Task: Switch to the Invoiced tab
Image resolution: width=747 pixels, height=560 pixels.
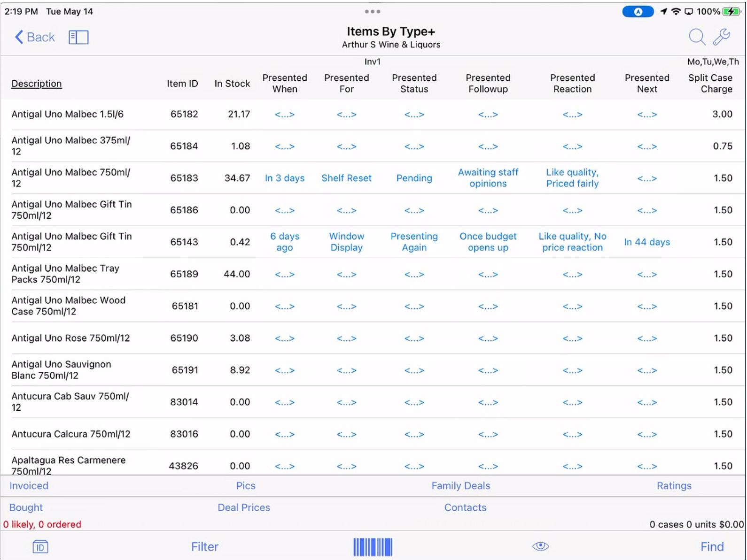Action: 29,486
